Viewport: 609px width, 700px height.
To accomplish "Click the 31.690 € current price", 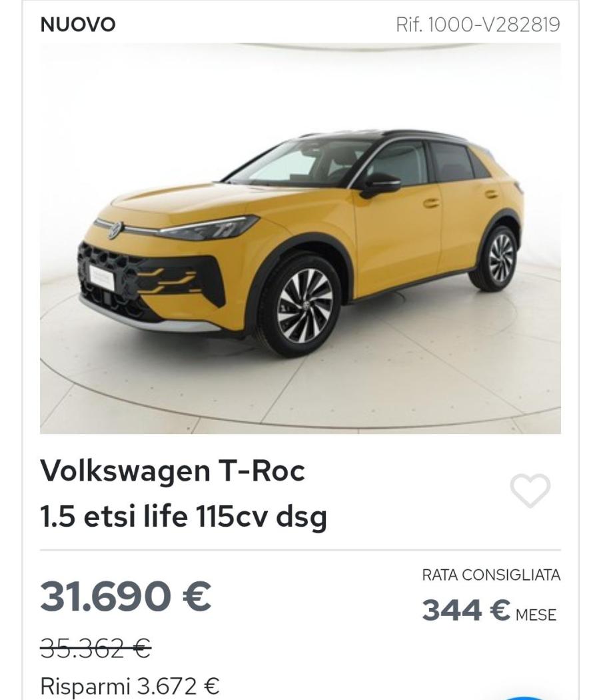I will click(x=125, y=596).
